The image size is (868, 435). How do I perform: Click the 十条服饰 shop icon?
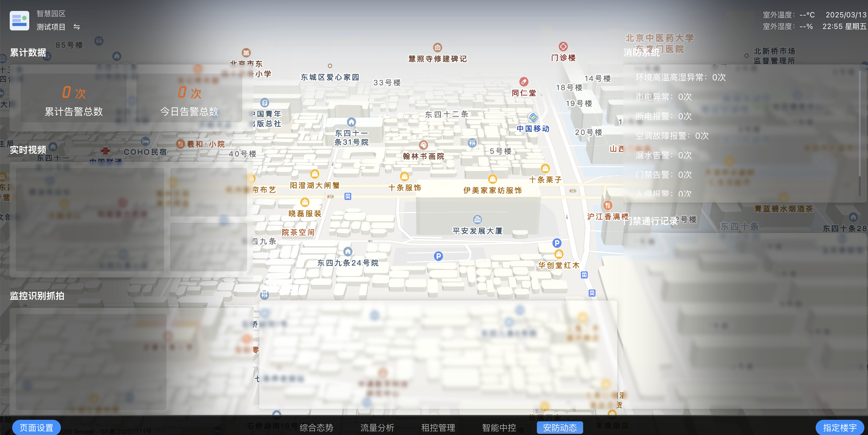[x=404, y=176]
